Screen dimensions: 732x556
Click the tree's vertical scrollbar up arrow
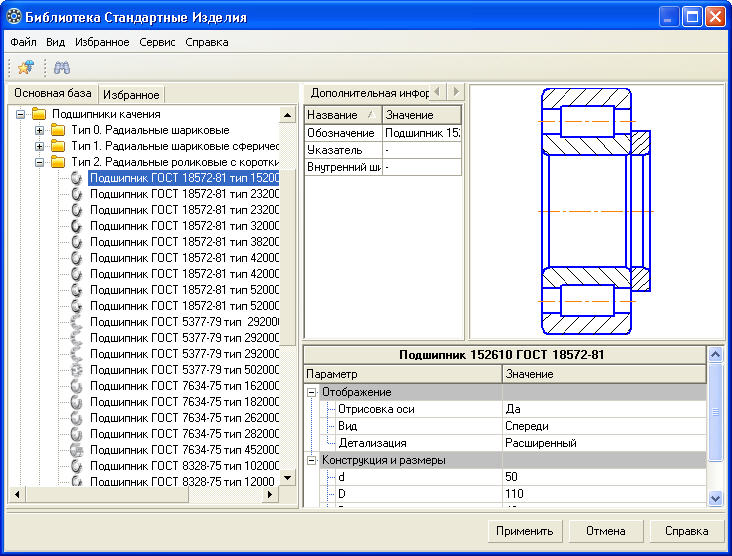(288, 115)
